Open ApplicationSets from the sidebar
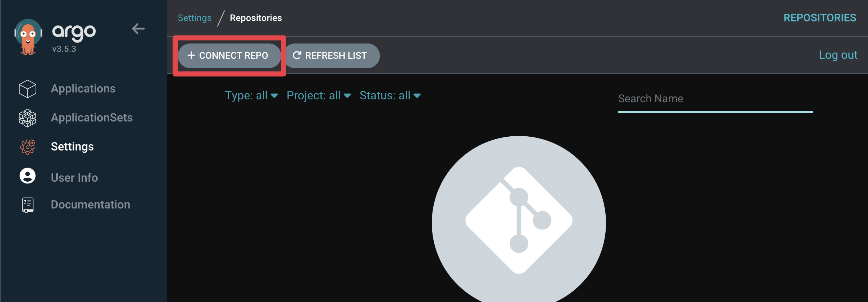Screen dimensions: 868x302 92,118
